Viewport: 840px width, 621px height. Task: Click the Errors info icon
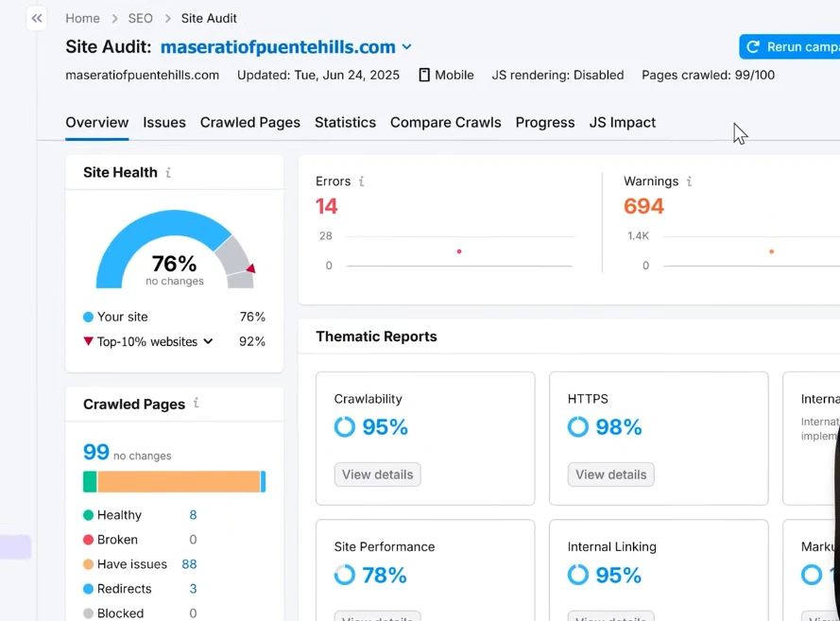pyautogui.click(x=362, y=181)
